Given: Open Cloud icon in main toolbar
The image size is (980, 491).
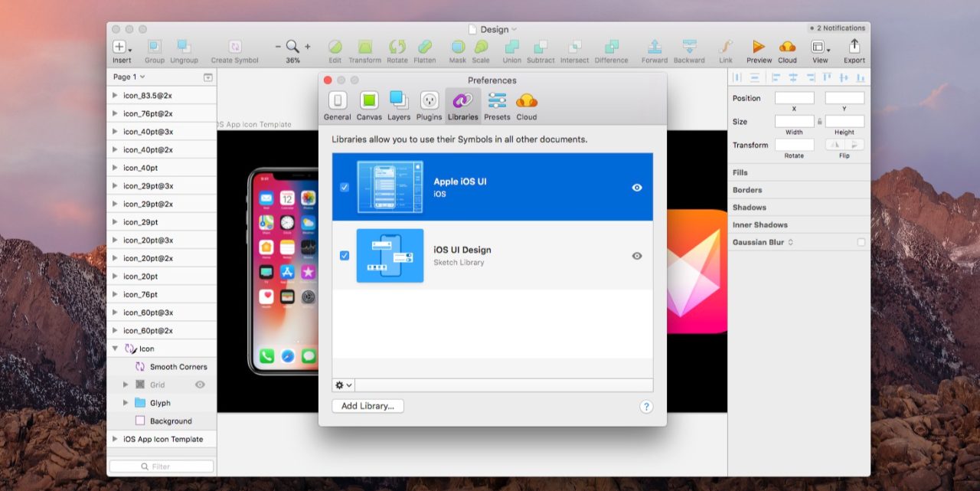Looking at the screenshot, I should click(787, 47).
